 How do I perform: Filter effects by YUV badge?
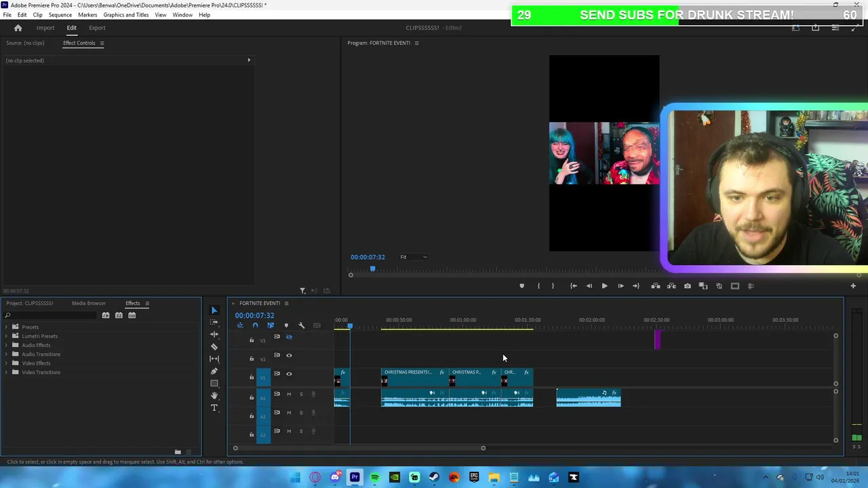(x=132, y=315)
